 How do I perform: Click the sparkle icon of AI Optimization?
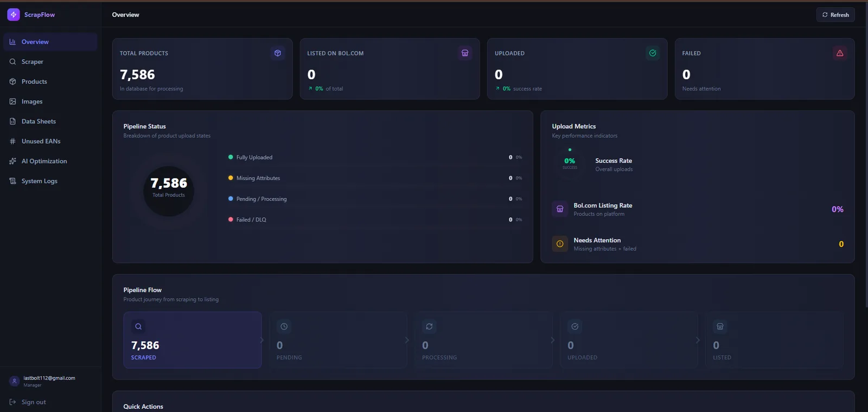point(12,161)
